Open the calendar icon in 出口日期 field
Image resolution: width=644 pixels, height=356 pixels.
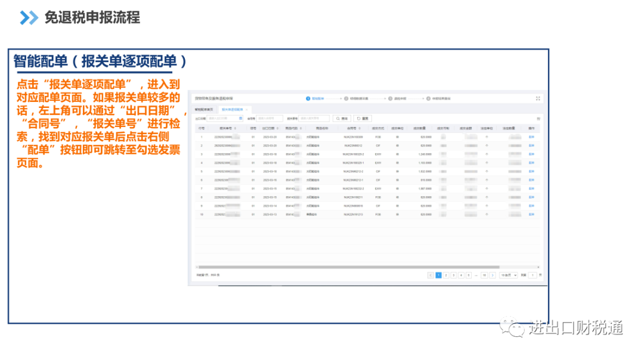tap(241, 118)
